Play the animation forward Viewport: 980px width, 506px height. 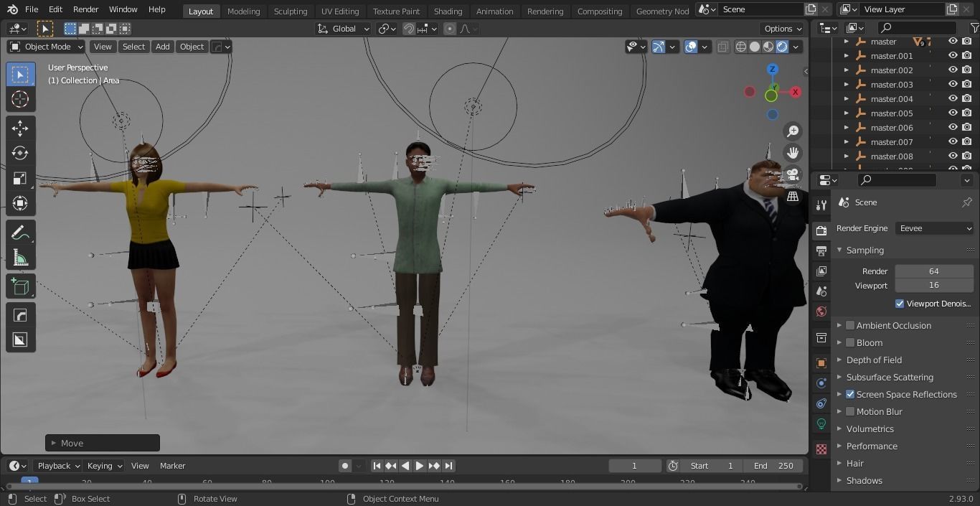point(420,466)
